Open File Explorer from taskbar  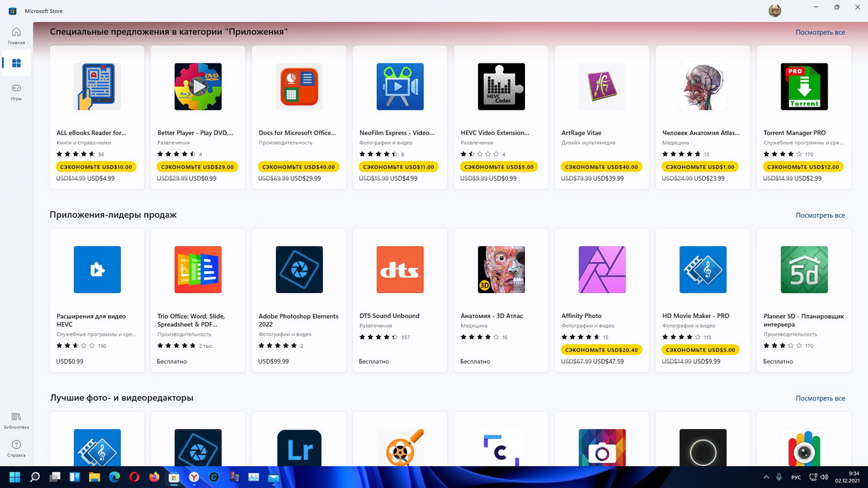(95, 477)
